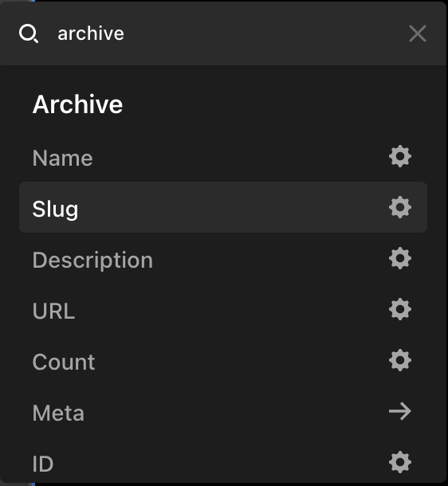The height and width of the screenshot is (486, 448).
Task: Click the magnifying glass search icon
Action: [x=29, y=33]
